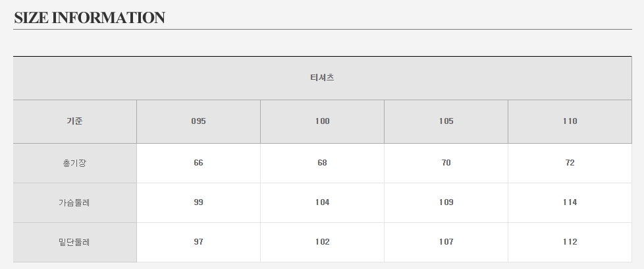Click the SIZE INFORMATION heading

point(90,18)
